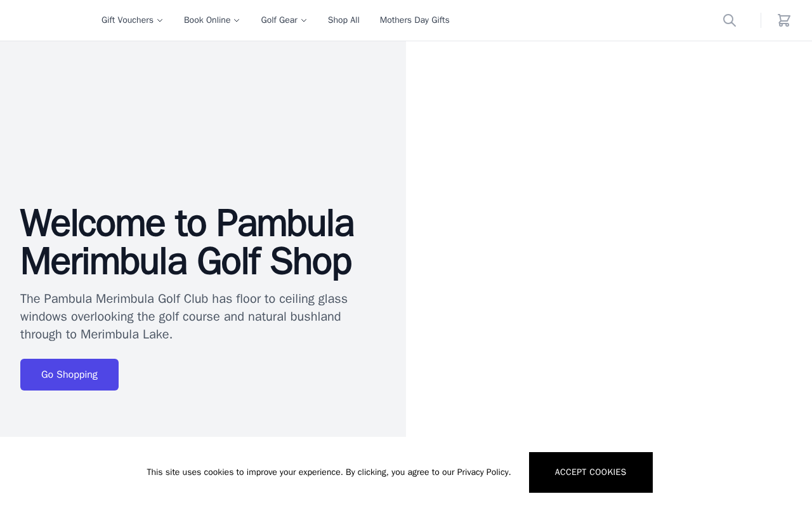Expand the Book Online chevron arrow
Screen dimensions: 812x508
click(x=237, y=20)
